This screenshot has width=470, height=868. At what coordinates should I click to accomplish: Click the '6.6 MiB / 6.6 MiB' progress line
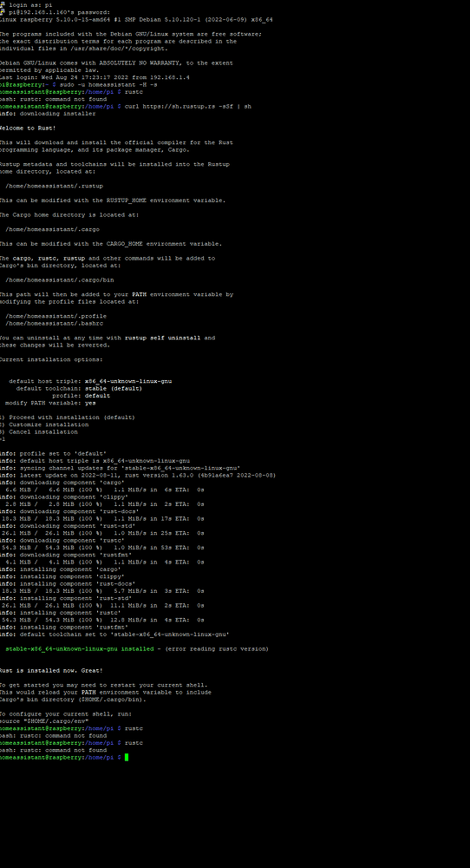pyautogui.click(x=105, y=490)
